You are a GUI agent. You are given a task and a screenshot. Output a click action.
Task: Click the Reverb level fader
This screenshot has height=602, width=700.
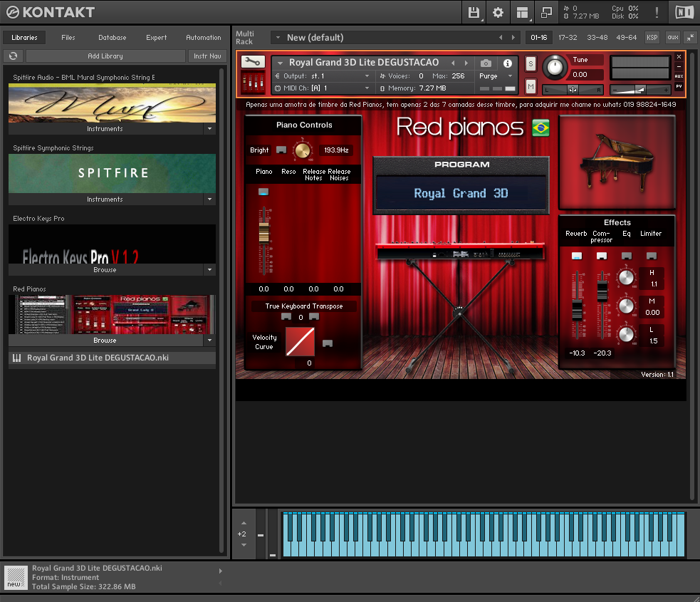(578, 311)
